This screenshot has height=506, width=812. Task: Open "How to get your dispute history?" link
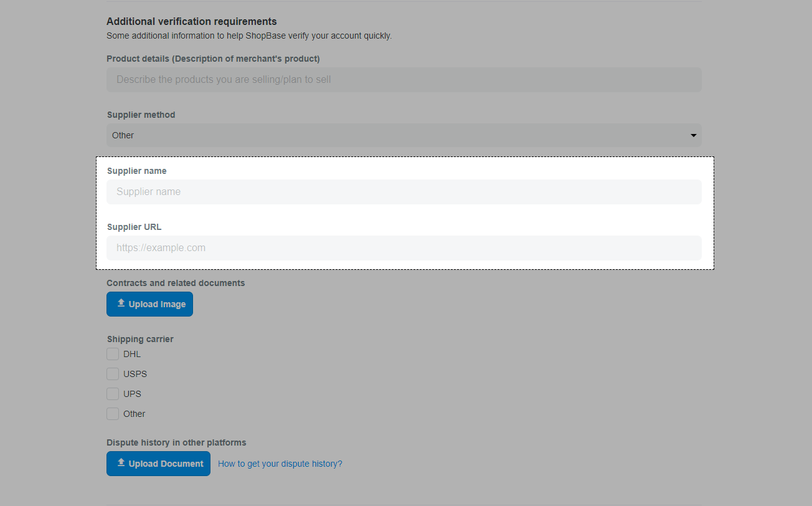[280, 464]
